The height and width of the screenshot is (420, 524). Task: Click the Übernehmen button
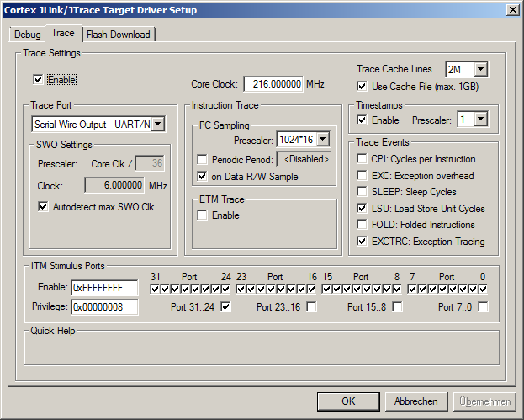484,401
